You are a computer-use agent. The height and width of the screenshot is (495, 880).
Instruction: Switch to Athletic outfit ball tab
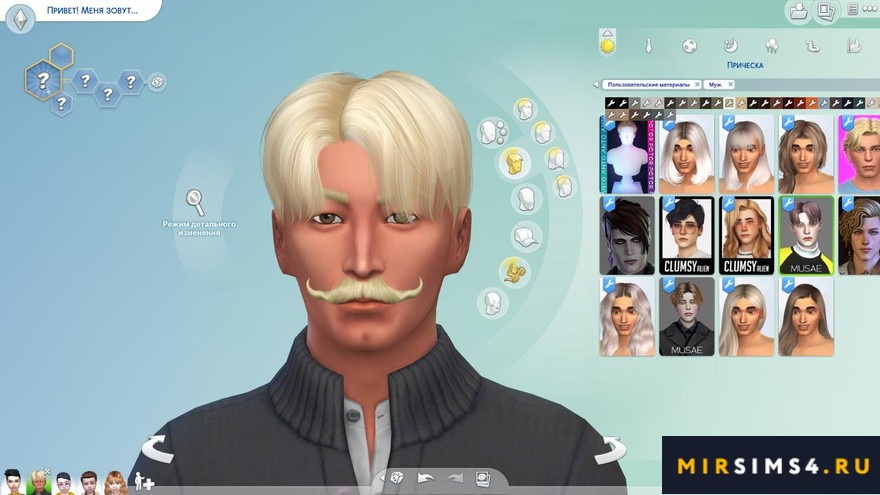[690, 45]
